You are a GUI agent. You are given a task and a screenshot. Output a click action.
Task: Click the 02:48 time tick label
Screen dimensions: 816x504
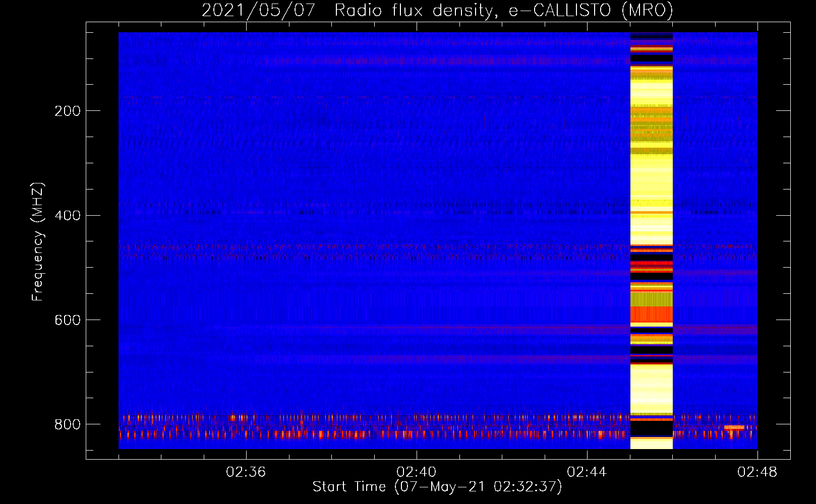pyautogui.click(x=757, y=472)
